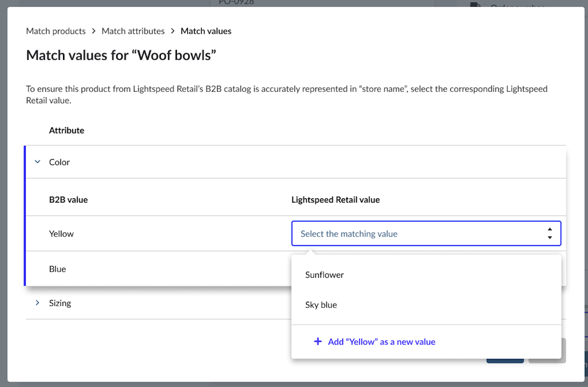Image resolution: width=588 pixels, height=387 pixels.
Task: Go back to Match attributes breadcrumb
Action: click(133, 31)
